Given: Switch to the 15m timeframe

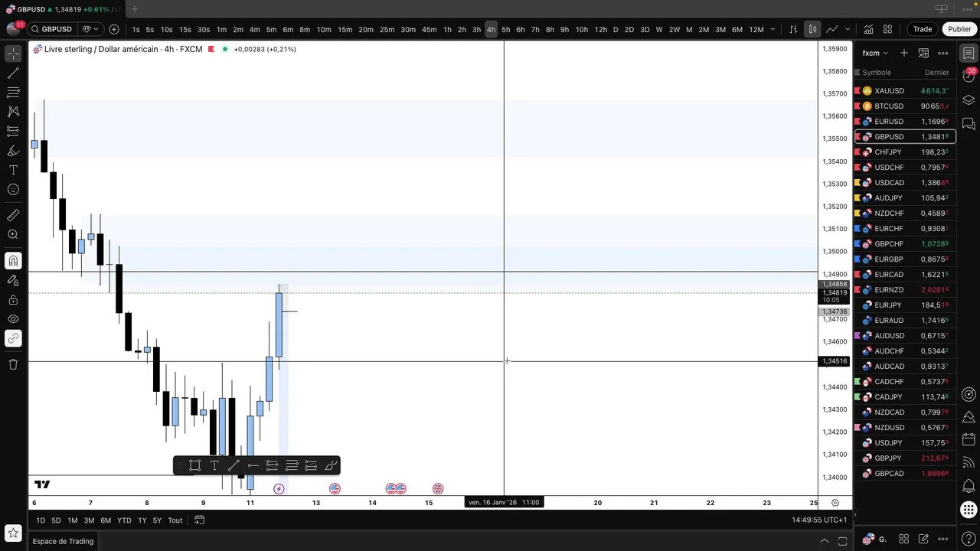Looking at the screenshot, I should click(345, 29).
